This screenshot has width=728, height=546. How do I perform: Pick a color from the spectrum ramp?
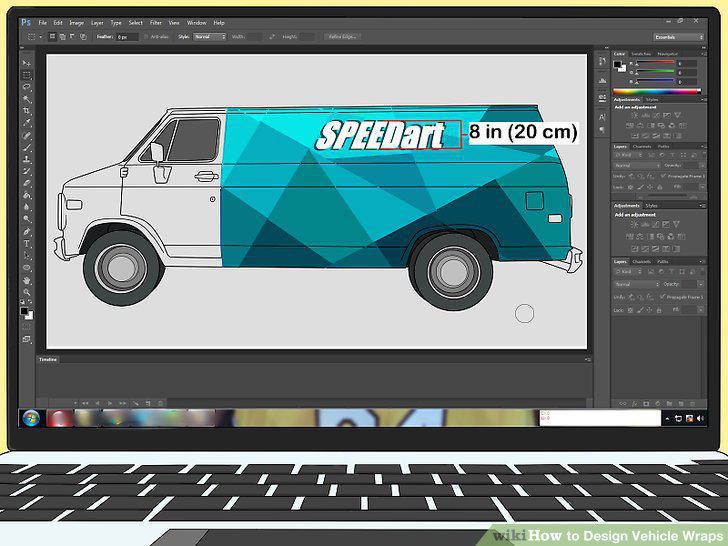tap(656, 91)
